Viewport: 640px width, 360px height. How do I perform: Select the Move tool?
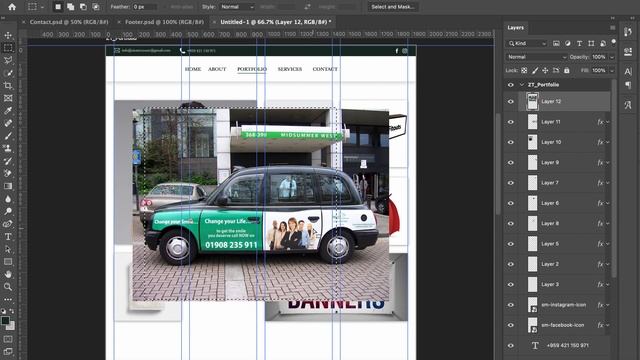tap(8, 36)
